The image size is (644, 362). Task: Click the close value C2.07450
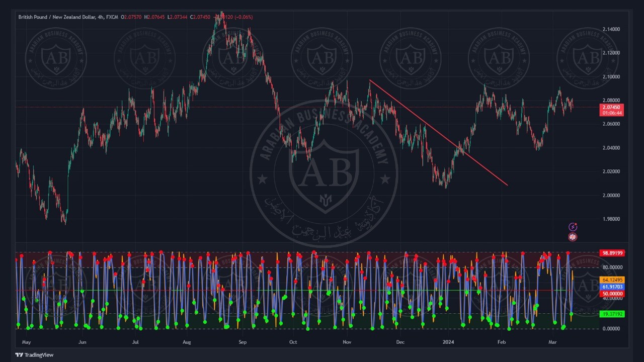(200, 17)
